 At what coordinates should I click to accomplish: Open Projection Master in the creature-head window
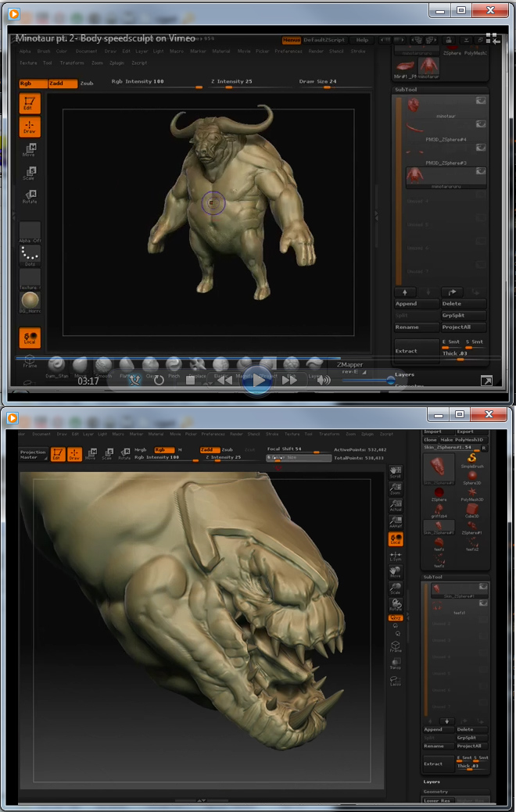point(33,454)
